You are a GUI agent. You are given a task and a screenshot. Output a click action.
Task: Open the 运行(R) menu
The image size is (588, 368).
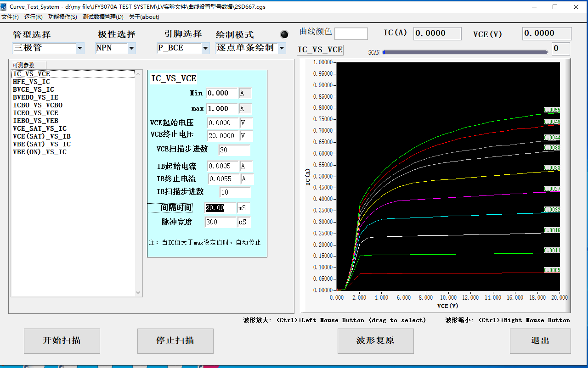34,17
